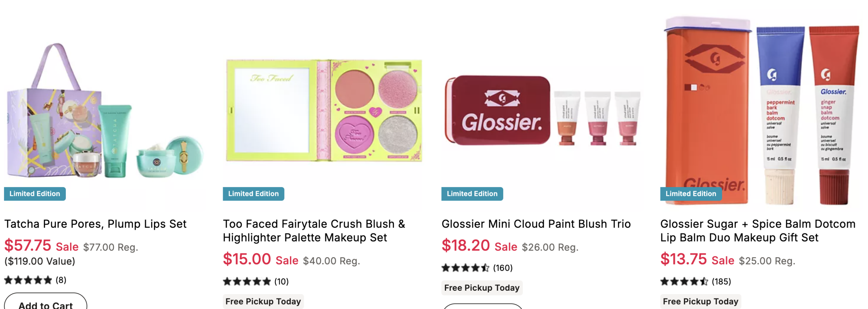Viewport: 868px width, 309px height.
Task: Click the Tatcha five-star rating
Action: click(28, 280)
